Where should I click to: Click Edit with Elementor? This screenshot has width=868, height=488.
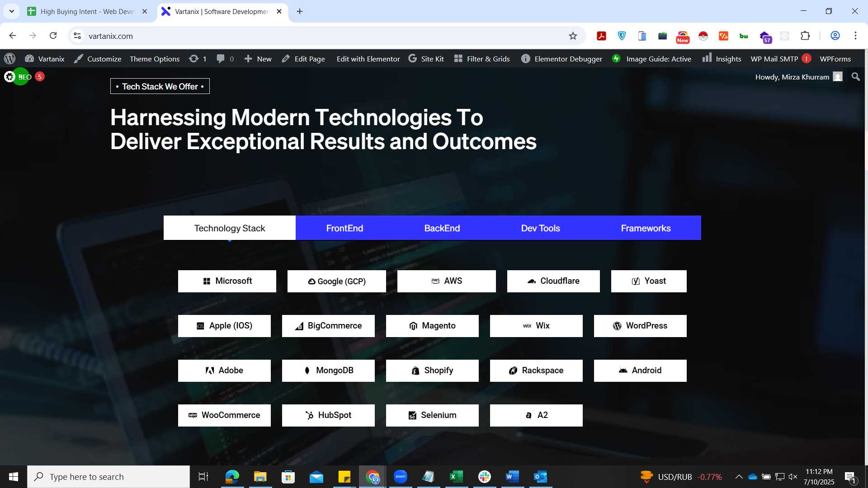(x=368, y=59)
